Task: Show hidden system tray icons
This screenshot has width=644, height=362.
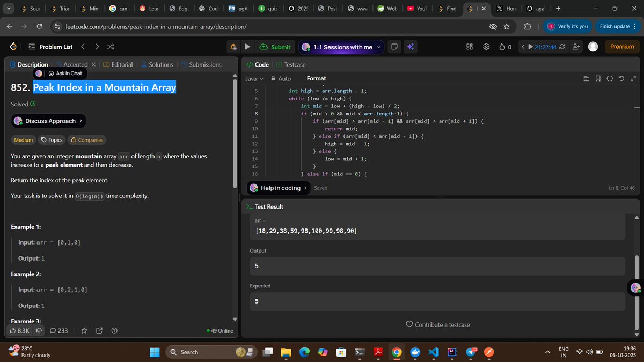Action: click(547, 352)
